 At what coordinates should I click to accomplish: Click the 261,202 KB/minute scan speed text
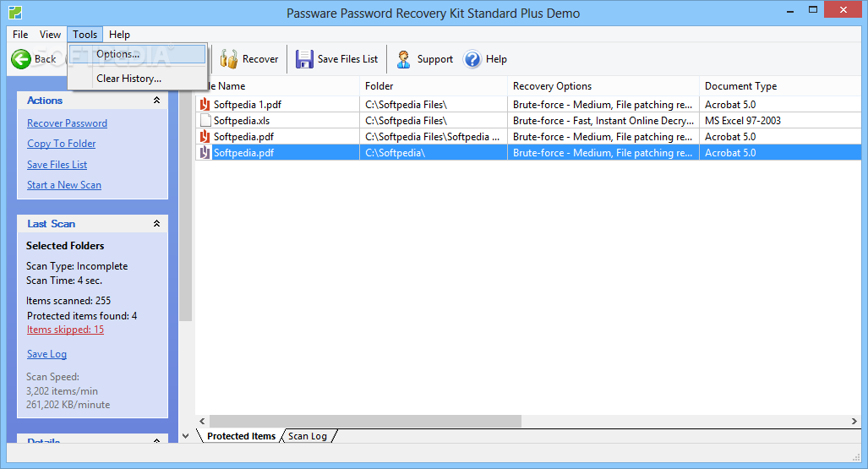point(68,405)
